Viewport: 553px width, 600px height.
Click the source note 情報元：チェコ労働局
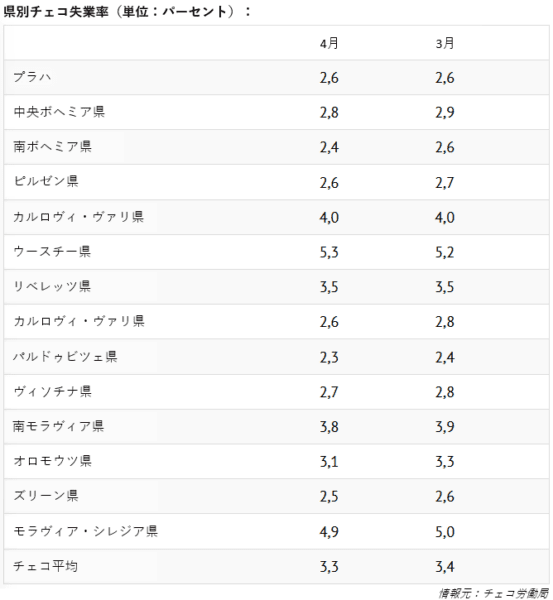(494, 593)
